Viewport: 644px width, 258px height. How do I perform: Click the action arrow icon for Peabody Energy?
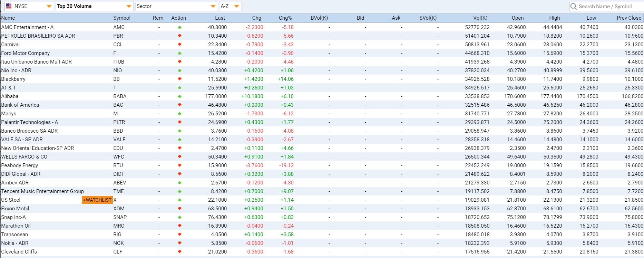[x=179, y=165]
